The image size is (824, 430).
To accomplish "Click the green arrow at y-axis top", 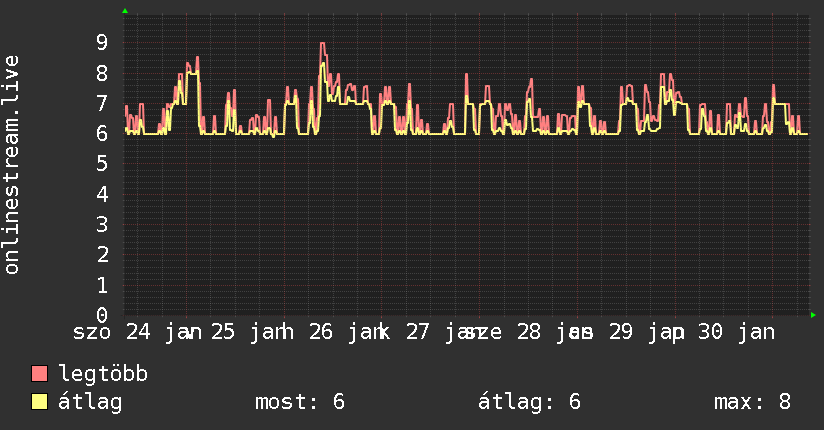I will 125,11.
